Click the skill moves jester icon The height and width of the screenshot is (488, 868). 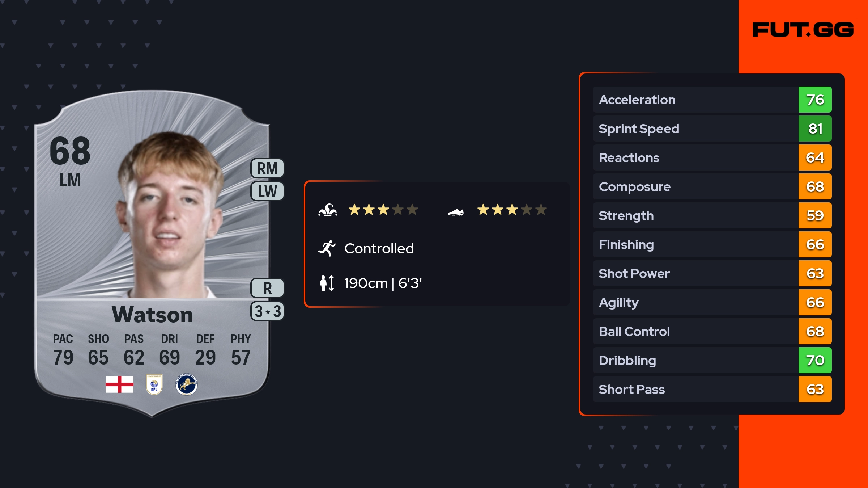click(328, 210)
